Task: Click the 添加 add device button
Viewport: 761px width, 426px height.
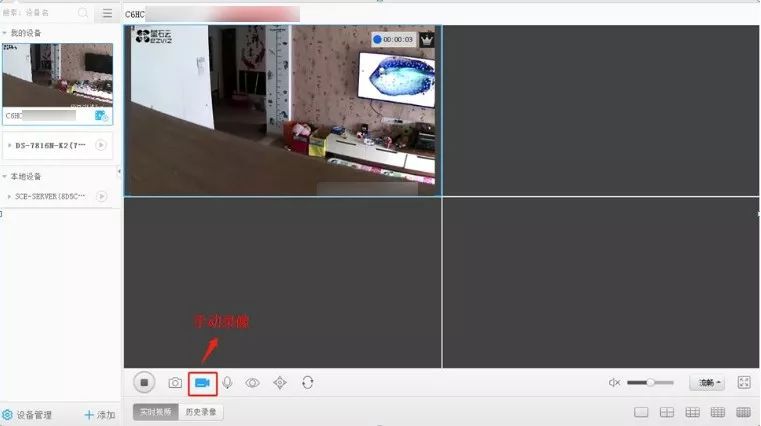Action: click(x=100, y=414)
